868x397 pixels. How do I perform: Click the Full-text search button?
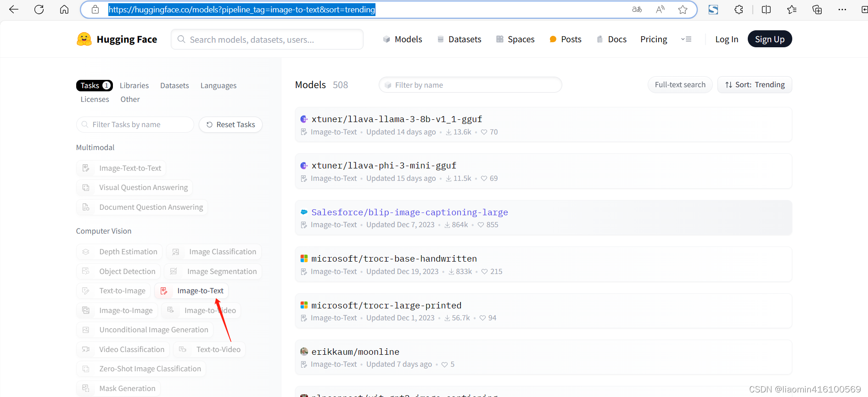point(680,85)
